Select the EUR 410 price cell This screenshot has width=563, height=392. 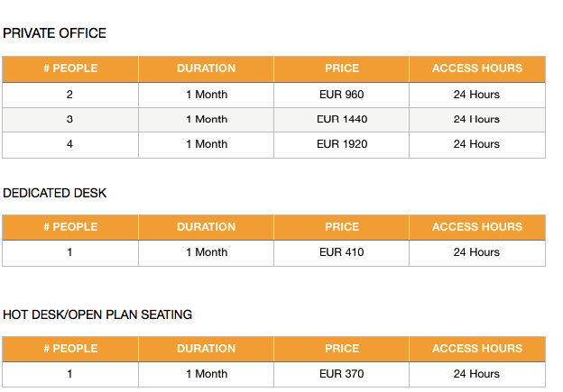pyautogui.click(x=341, y=252)
